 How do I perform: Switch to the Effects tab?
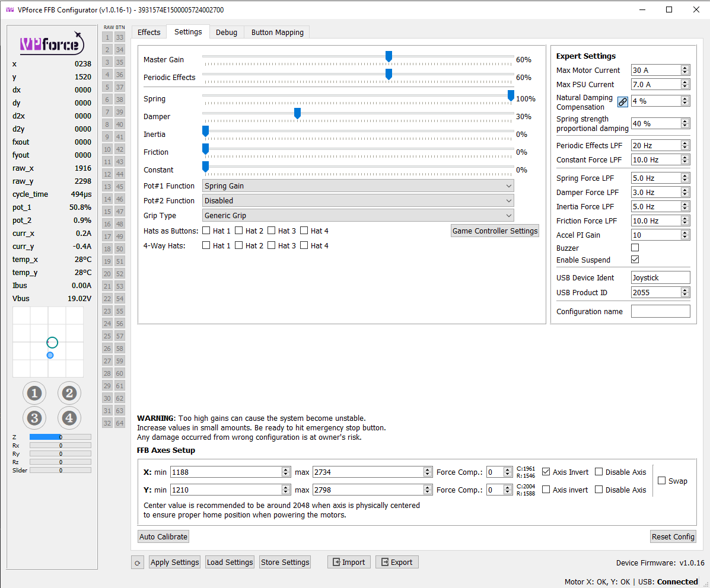coord(149,32)
